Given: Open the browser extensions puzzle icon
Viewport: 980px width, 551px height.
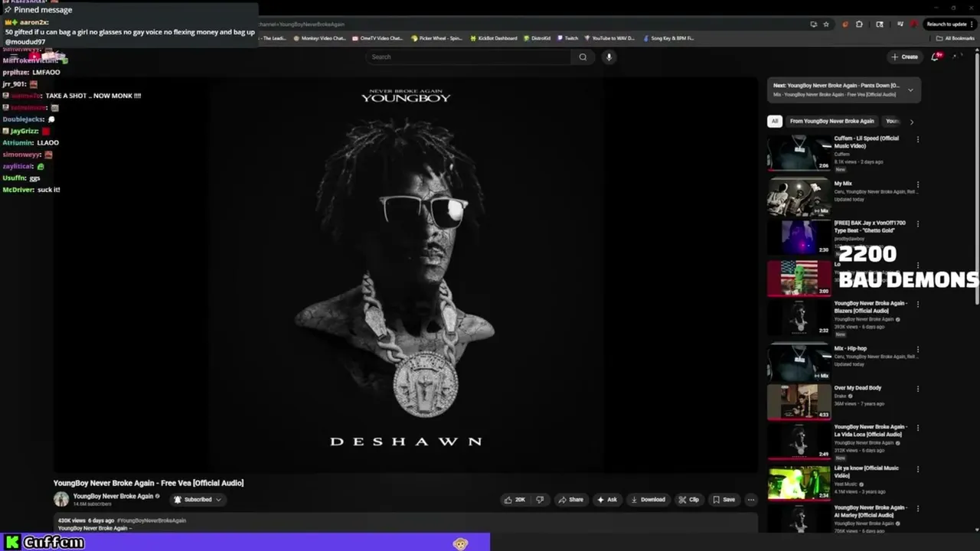Looking at the screenshot, I should point(859,24).
